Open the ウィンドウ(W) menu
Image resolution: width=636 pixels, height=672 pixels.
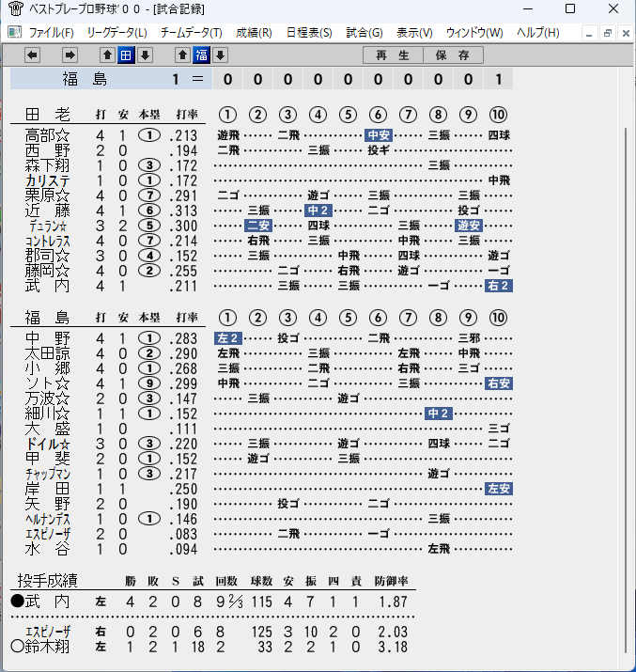tap(474, 33)
